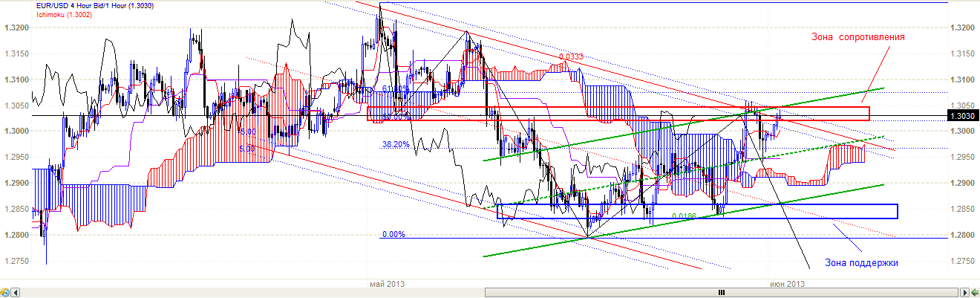Select the 0.00% Fibonacci level label
The height and width of the screenshot is (298, 980).
[x=393, y=234]
